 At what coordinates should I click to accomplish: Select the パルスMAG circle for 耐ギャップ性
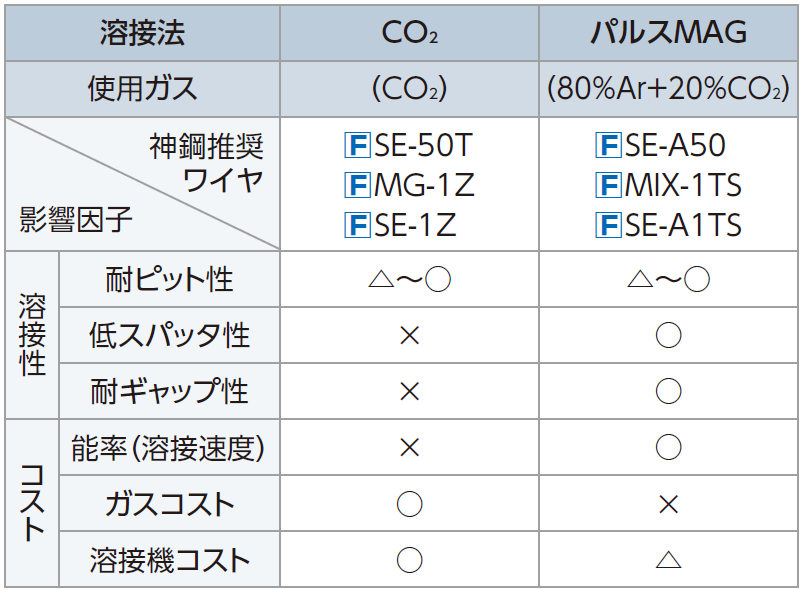click(x=669, y=391)
